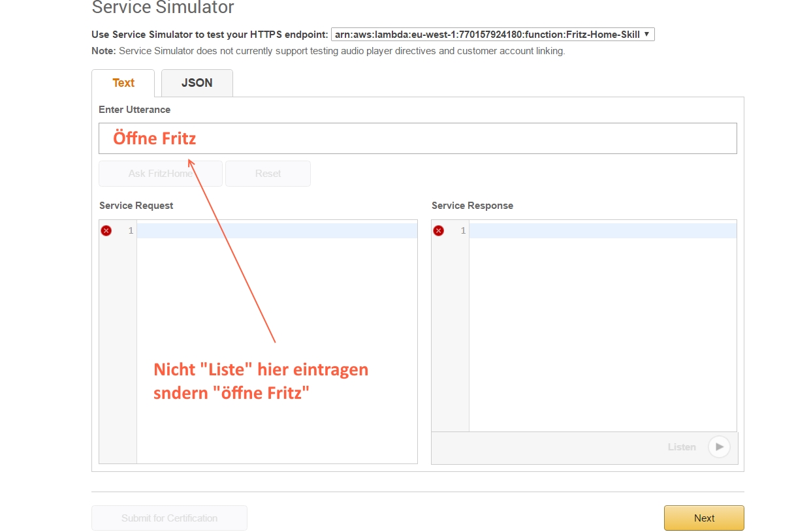Click Submit for Certification

[x=169, y=518]
